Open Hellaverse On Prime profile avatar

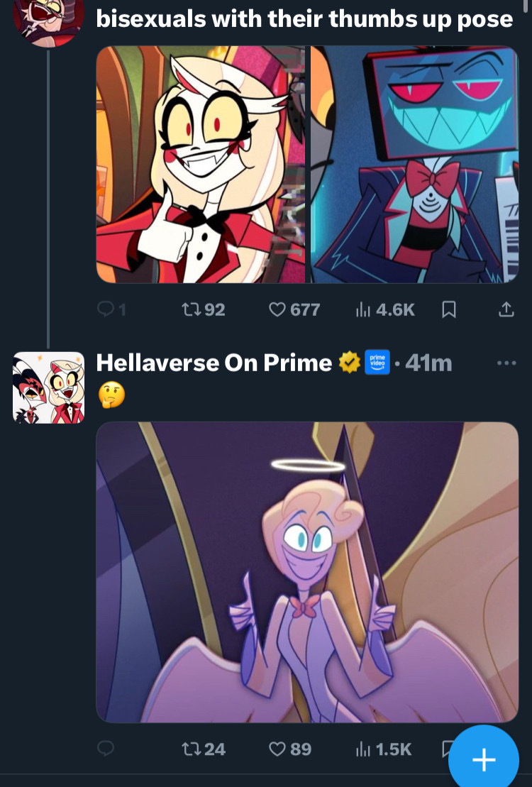pyautogui.click(x=48, y=387)
